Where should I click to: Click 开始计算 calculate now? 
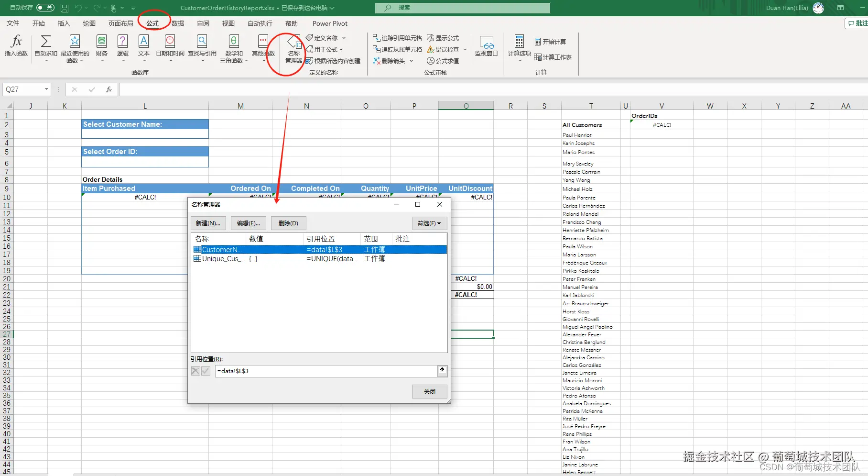click(550, 42)
